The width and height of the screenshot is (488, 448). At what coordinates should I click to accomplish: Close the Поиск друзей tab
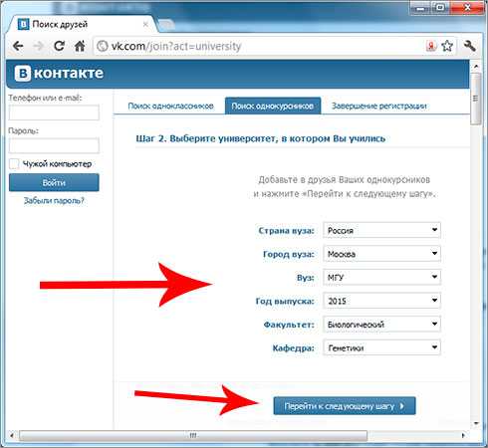click(145, 24)
